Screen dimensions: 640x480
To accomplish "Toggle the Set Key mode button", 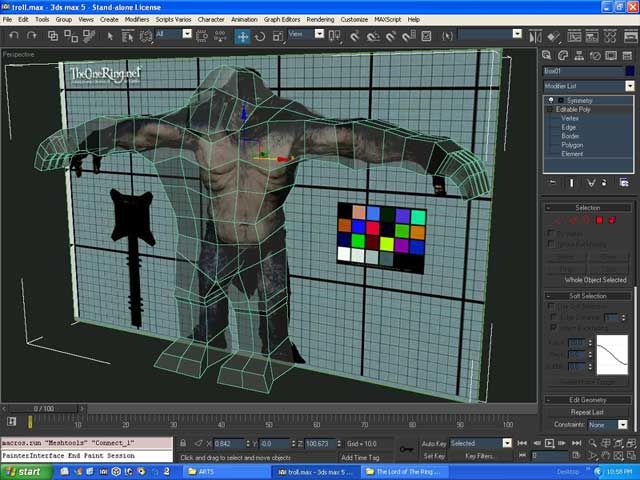I will point(434,456).
